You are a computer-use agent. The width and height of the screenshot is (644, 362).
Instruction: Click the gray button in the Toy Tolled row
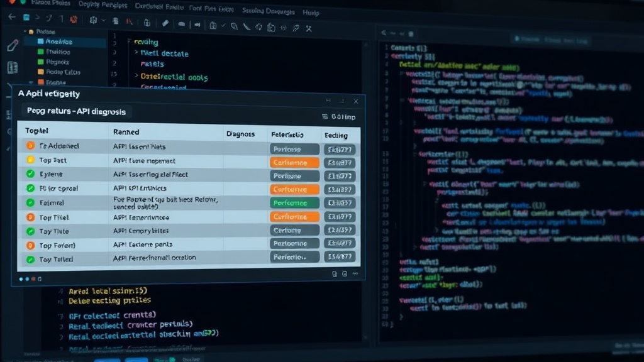click(x=294, y=257)
